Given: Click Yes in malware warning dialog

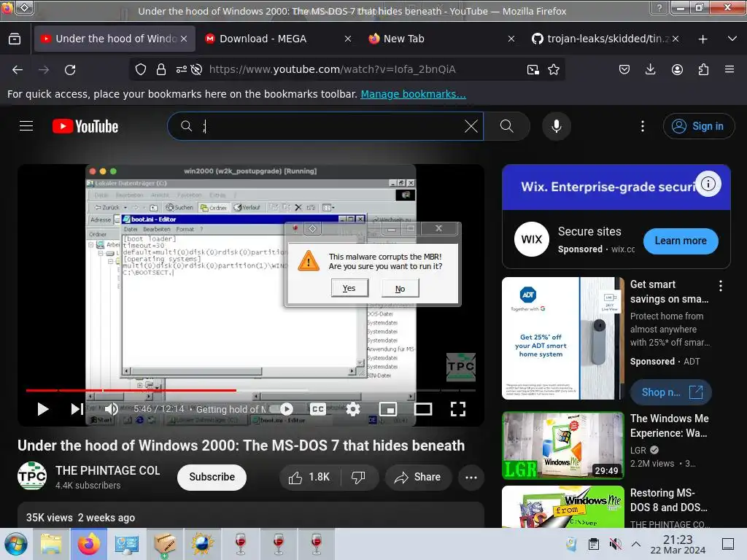Looking at the screenshot, I should click(349, 288).
